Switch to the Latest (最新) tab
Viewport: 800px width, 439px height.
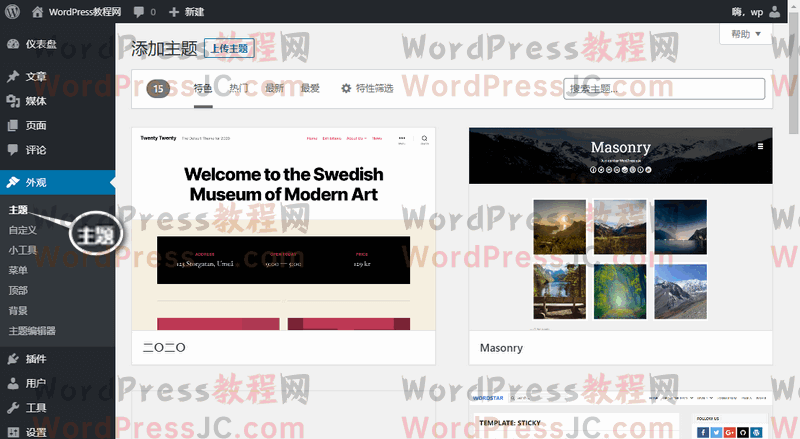coord(274,88)
